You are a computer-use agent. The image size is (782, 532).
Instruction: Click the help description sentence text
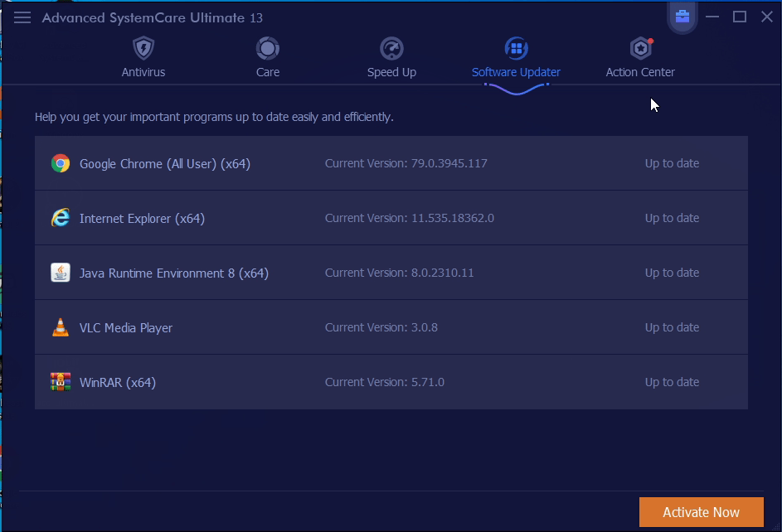214,117
